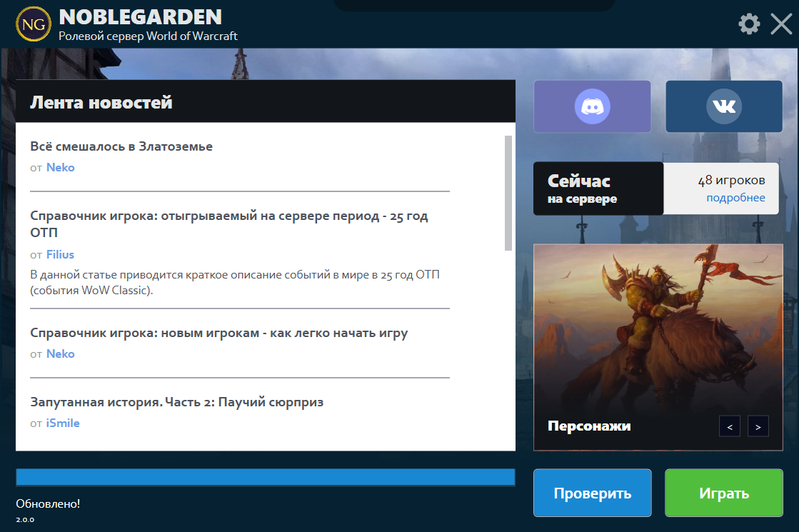Show previous slide with left arrow
Screen dimensions: 799x532
click(730, 426)
